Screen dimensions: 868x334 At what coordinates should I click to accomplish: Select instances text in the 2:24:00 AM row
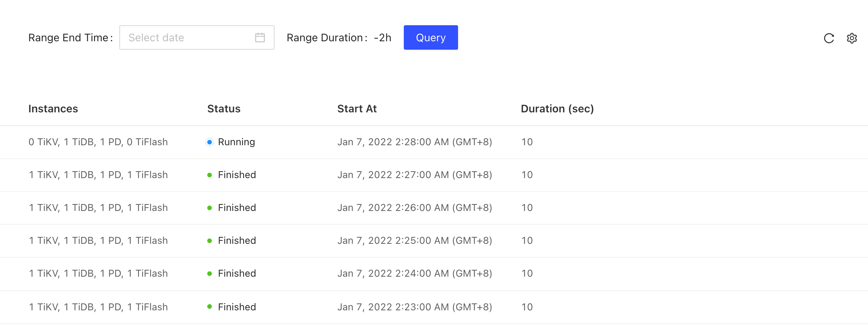[x=98, y=274]
